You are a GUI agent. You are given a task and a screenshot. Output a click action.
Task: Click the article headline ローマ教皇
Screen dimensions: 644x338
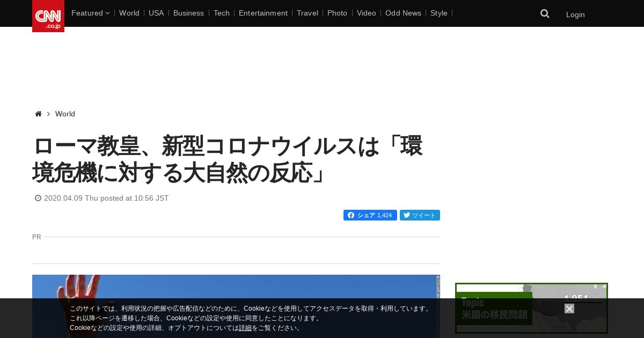pyautogui.click(x=228, y=159)
